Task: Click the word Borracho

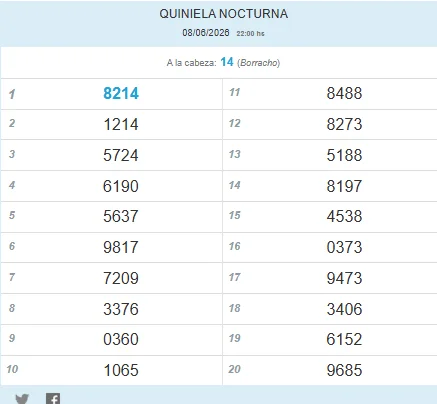Action: pyautogui.click(x=259, y=63)
